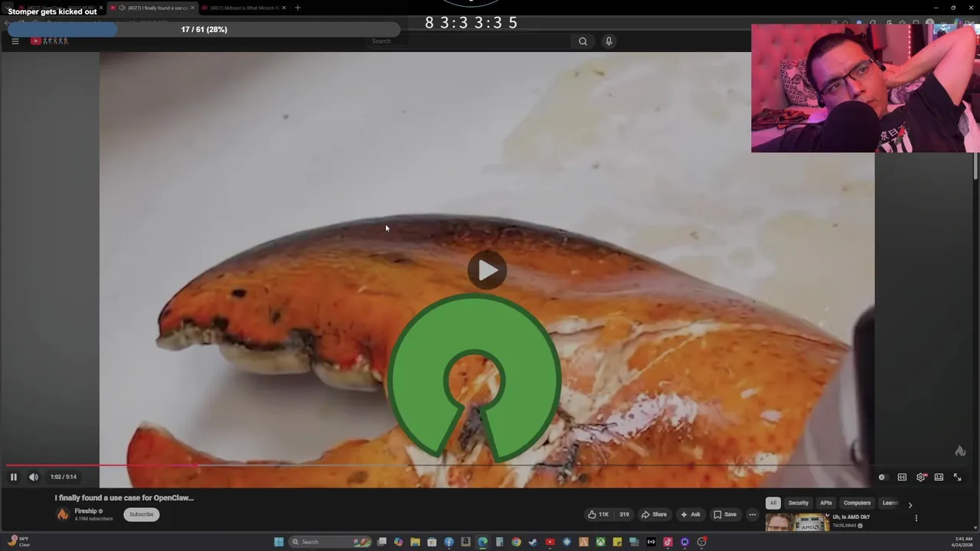Open the YouTube hamburger guide menu
Viewport: 980px width, 551px height.
[x=15, y=41]
